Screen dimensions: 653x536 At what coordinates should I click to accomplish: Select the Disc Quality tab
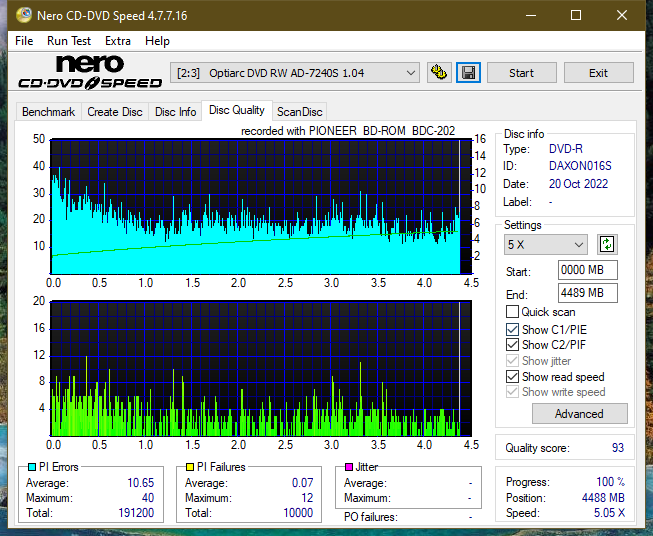click(237, 110)
